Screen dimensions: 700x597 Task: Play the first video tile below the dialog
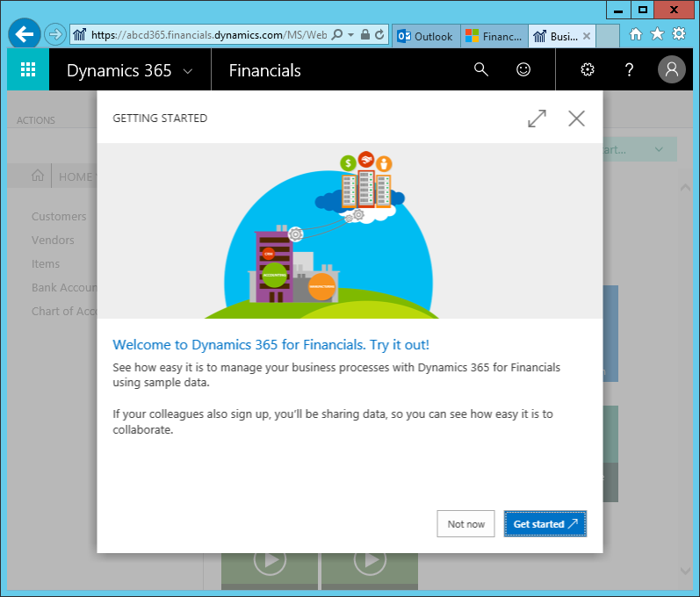(270, 559)
